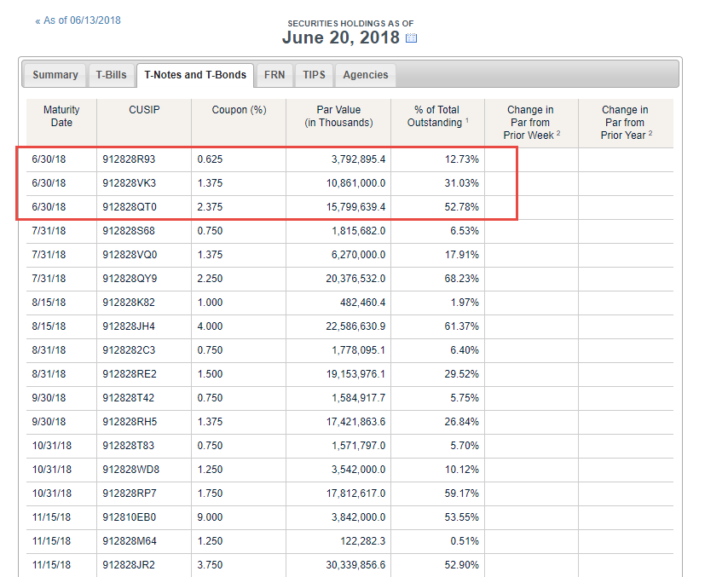Viewport: 728px width, 577px height.
Task: Select the T-Notes and T-Bonds tab
Action: tap(195, 75)
